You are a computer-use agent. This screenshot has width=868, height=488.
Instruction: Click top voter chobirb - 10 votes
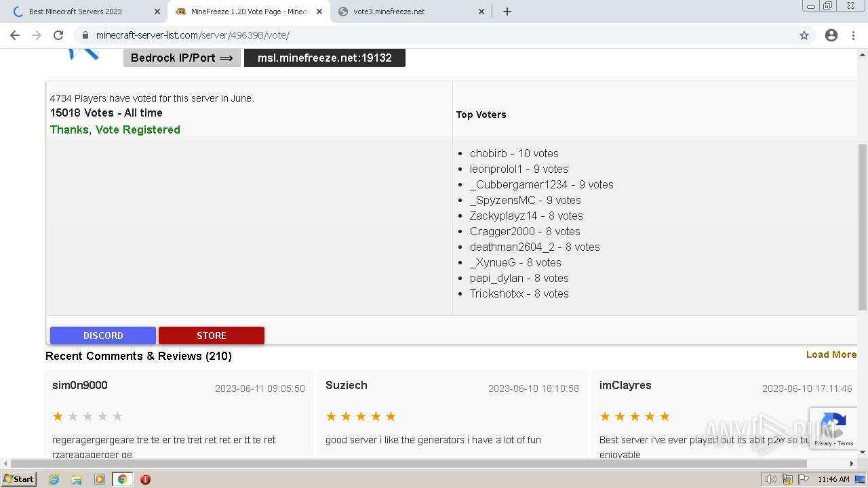[514, 153]
